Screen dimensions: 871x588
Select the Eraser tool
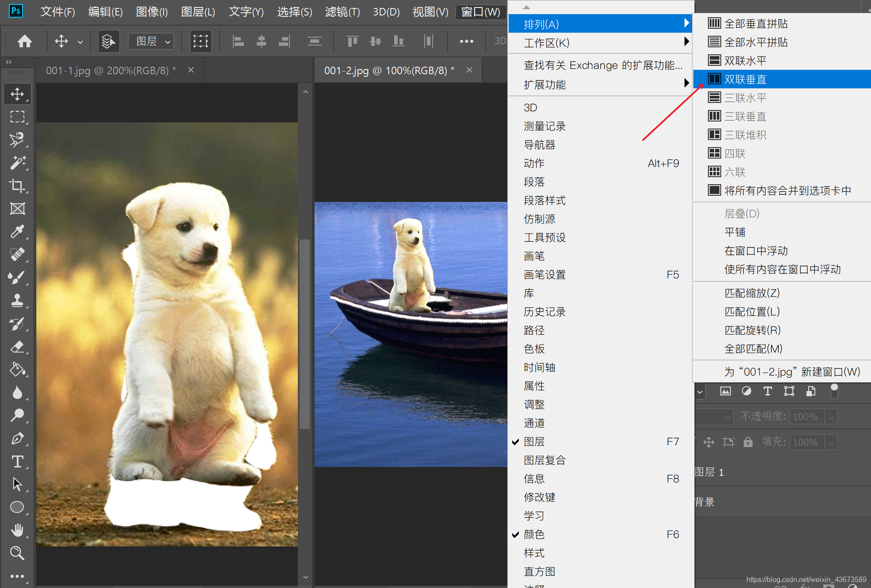[x=17, y=347]
